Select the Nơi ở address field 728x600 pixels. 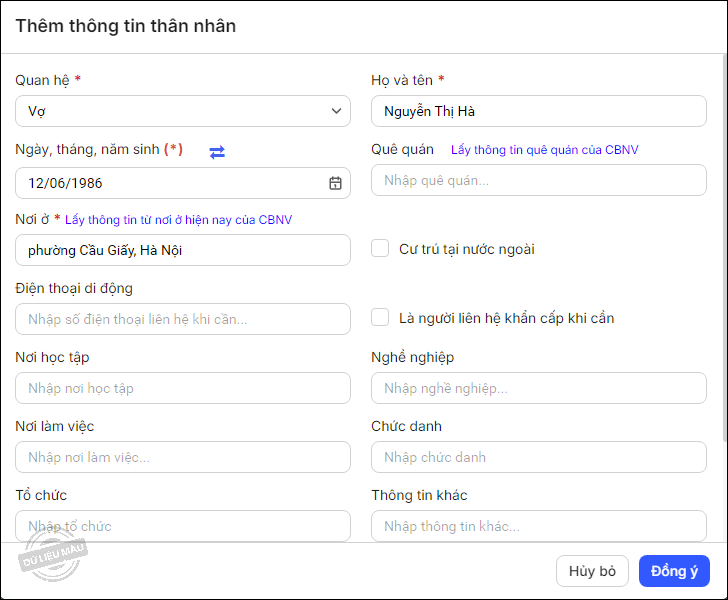[183, 250]
